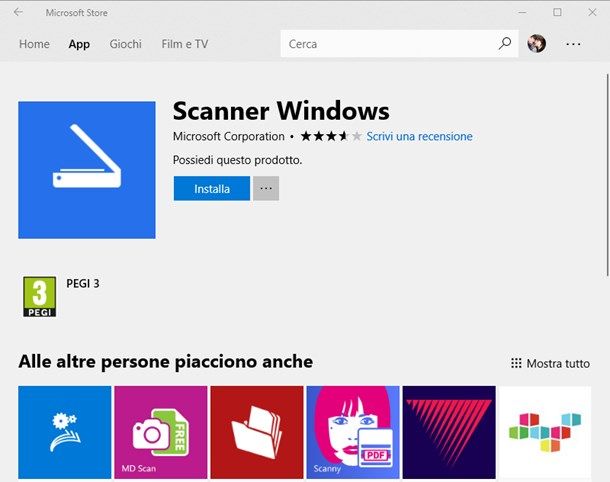Open the Film e TV tab

pos(185,44)
